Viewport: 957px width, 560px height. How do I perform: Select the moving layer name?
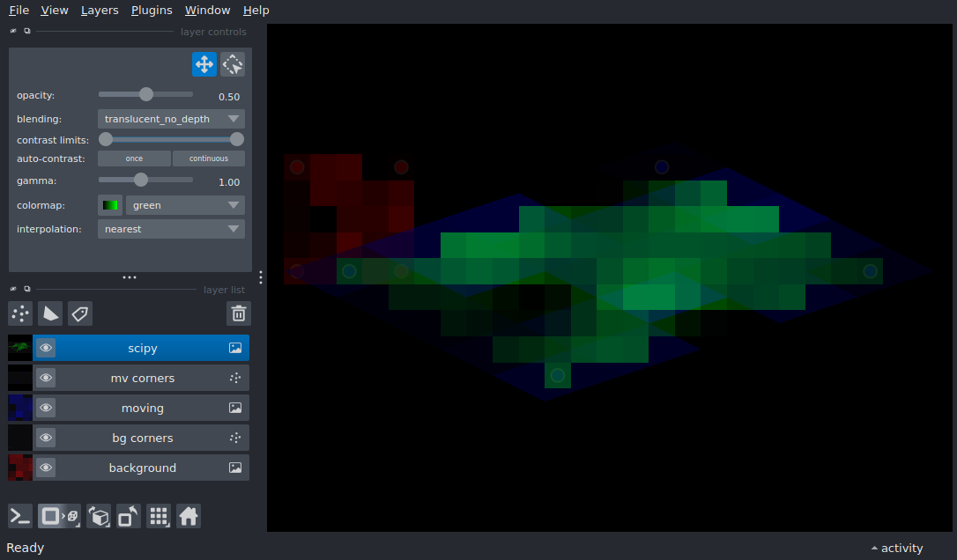(x=142, y=408)
